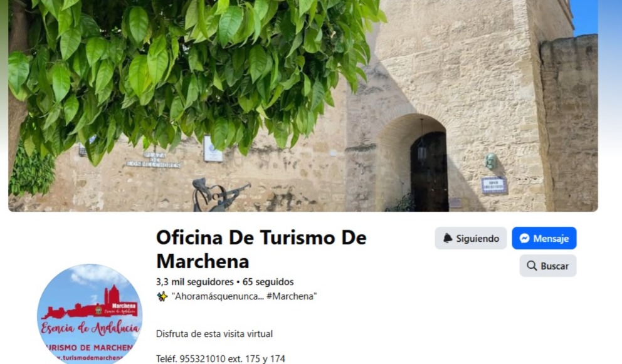
Task: Click the Esencia de Andalucía logo text
Action: click(90, 328)
